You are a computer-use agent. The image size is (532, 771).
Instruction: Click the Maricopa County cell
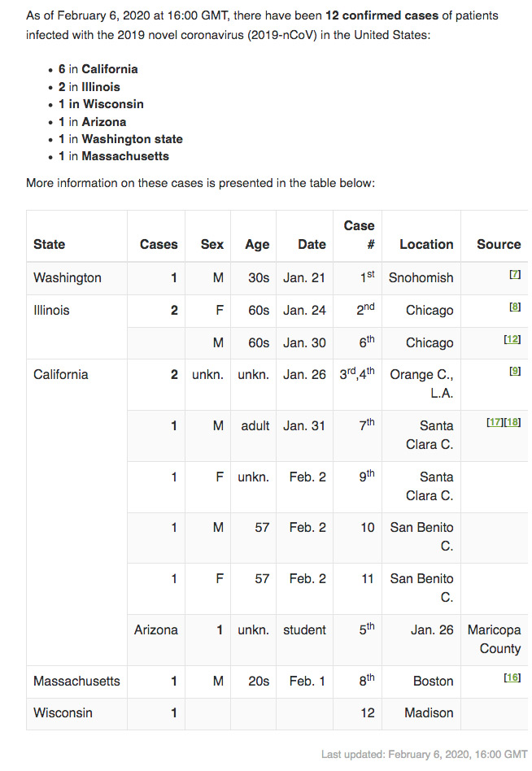495,640
